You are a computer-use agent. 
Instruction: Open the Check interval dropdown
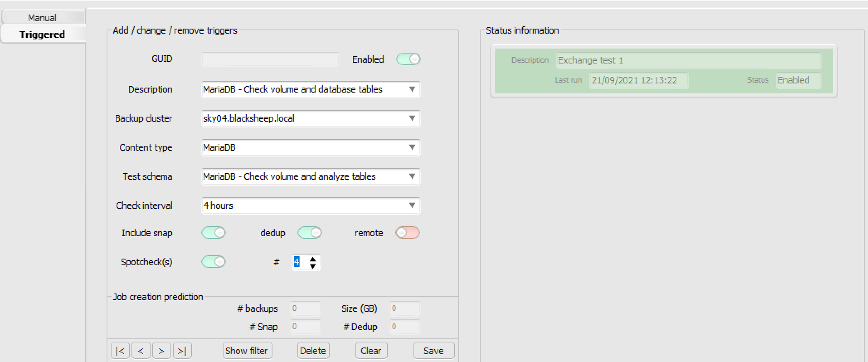pyautogui.click(x=412, y=205)
